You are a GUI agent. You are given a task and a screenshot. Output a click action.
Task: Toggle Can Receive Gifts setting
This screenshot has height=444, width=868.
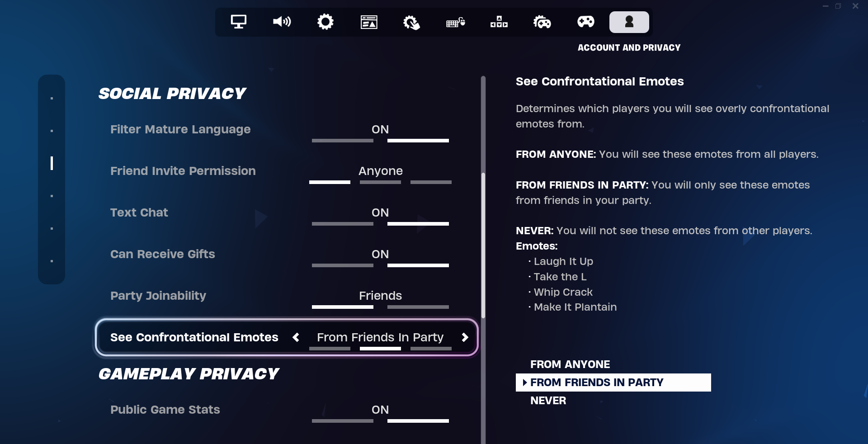[x=380, y=255]
